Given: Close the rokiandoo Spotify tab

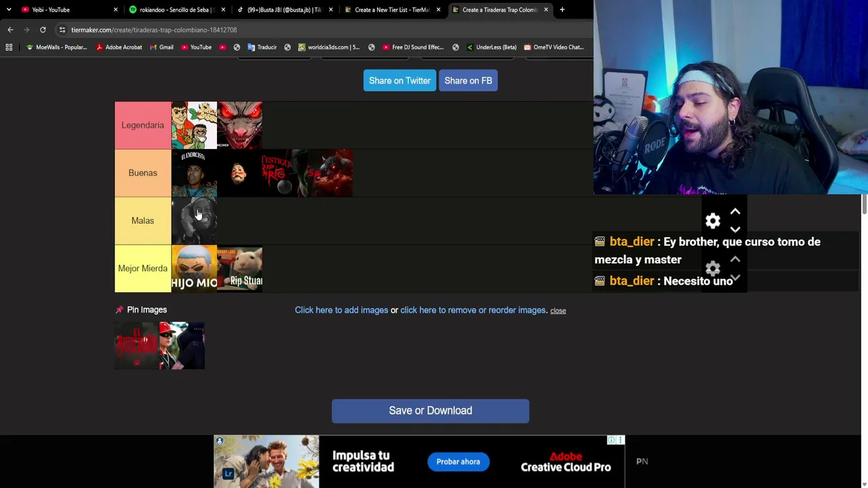Looking at the screenshot, I should [x=223, y=9].
